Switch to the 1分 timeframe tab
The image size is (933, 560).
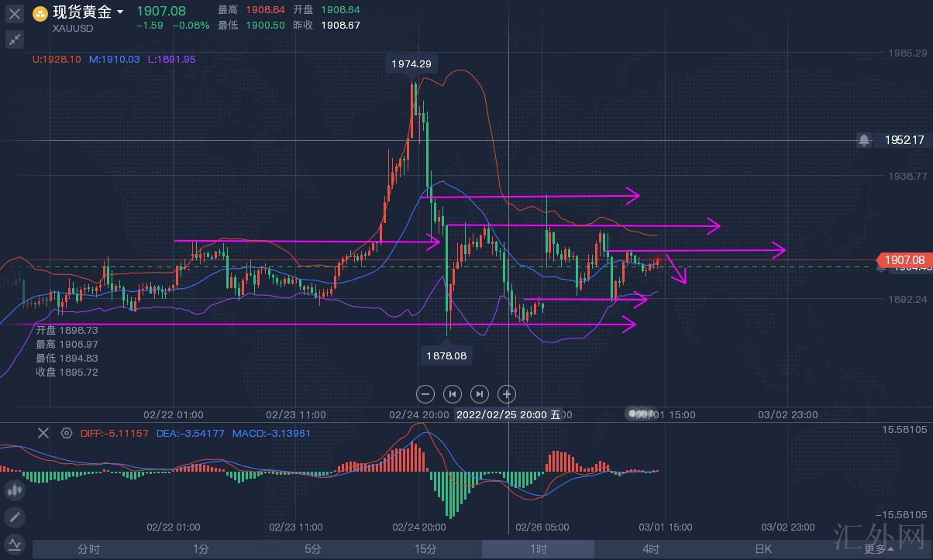tap(201, 549)
